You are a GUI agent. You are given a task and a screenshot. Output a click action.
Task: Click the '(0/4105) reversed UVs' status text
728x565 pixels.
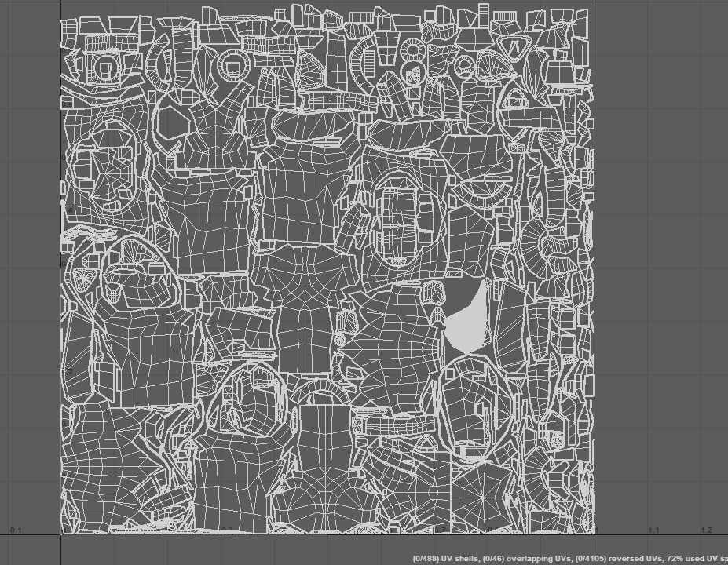click(x=618, y=559)
